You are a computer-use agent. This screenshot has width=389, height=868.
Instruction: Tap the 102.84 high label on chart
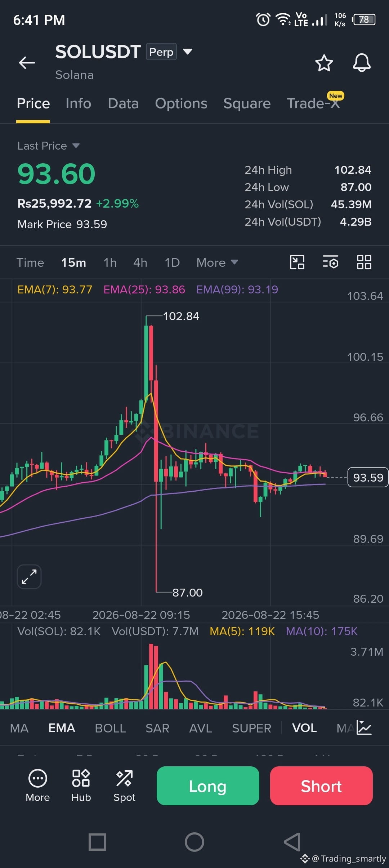pos(181,316)
